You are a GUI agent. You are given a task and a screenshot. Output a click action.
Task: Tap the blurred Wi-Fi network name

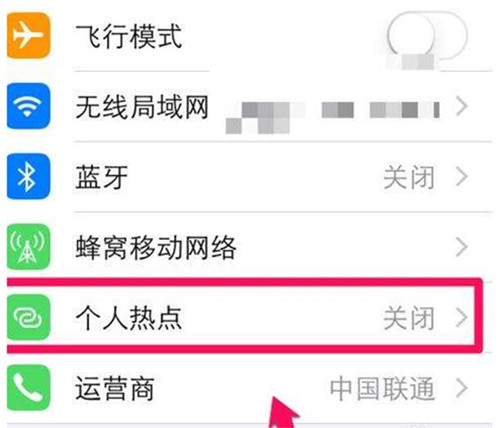333,117
